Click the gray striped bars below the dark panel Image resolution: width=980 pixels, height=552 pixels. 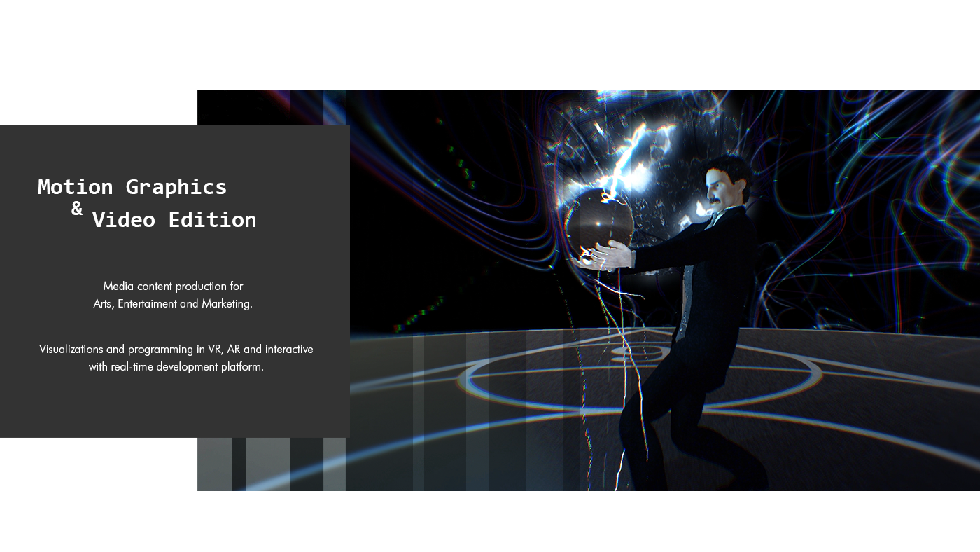[273, 464]
